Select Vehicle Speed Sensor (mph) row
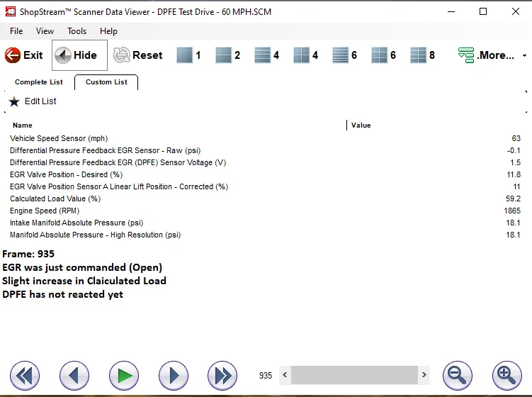The image size is (532, 397). coord(266,138)
